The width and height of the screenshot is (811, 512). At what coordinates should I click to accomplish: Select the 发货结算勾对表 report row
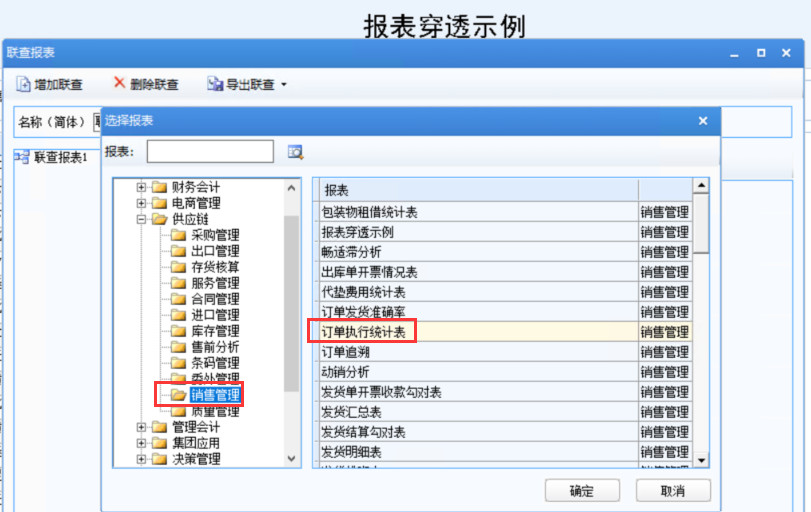(x=479, y=432)
